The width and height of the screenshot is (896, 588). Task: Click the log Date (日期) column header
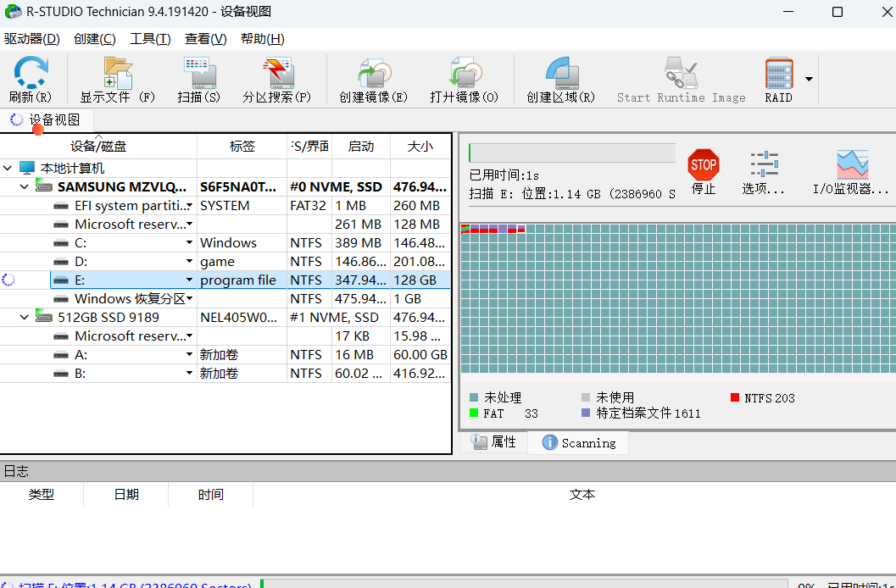126,494
